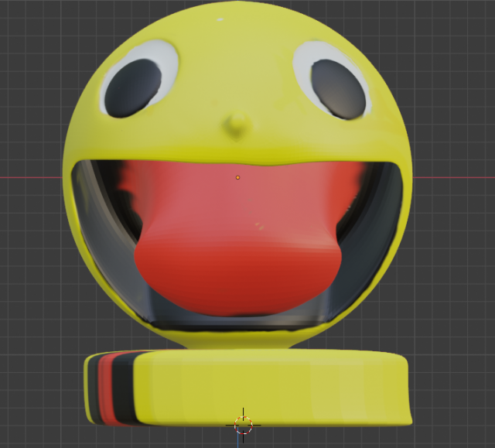Click the black pupil of the left eye
Image resolution: width=495 pixels, height=448 pixels.
[x=133, y=88]
